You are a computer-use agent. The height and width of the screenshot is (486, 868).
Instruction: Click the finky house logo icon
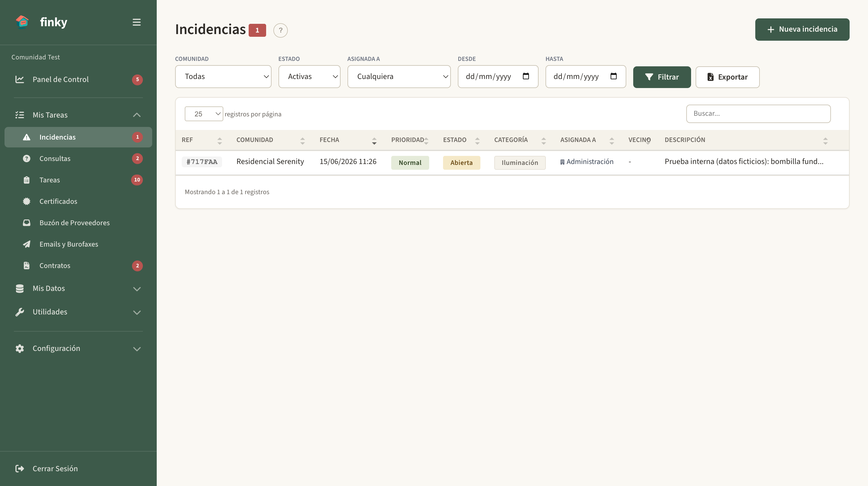click(22, 22)
